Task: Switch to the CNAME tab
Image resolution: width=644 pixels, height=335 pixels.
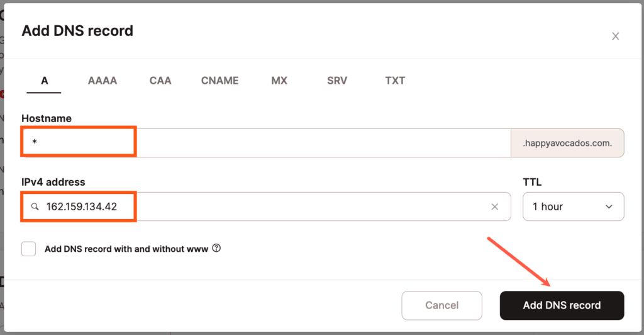Action: (x=219, y=81)
